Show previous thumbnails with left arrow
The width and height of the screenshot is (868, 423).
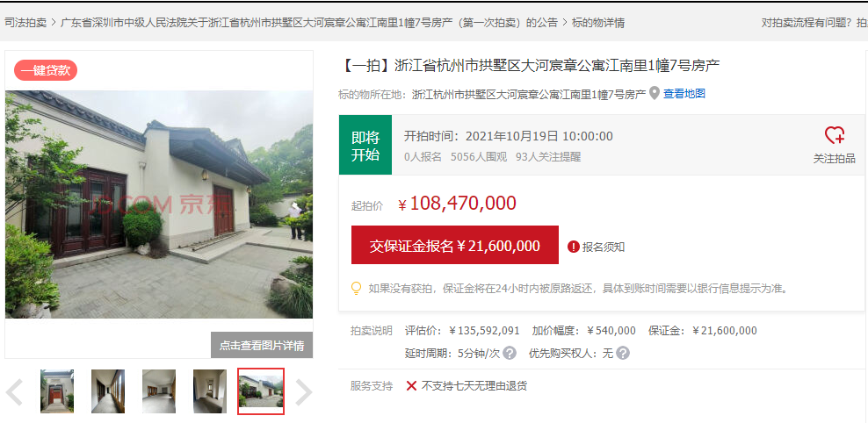click(x=14, y=392)
